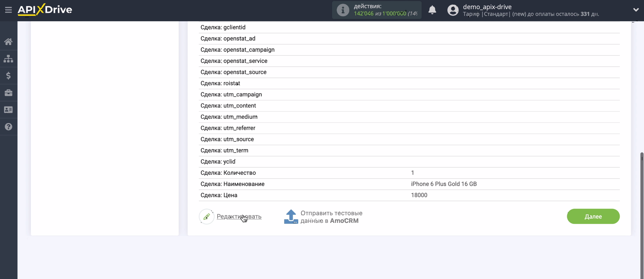Screen dimensions: 644x279
Task: Click the tariff Стандарт text
Action: coord(496,14)
